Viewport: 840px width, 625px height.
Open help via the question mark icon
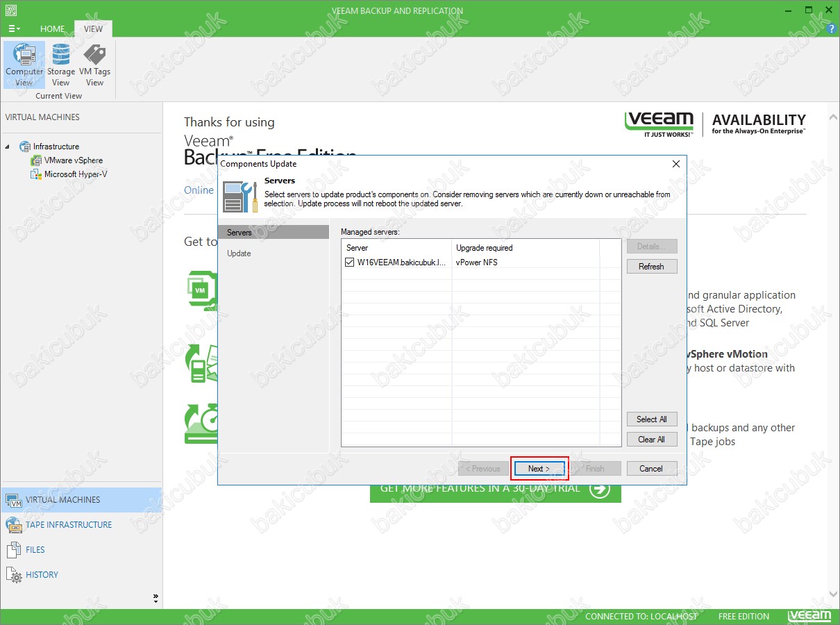832,28
